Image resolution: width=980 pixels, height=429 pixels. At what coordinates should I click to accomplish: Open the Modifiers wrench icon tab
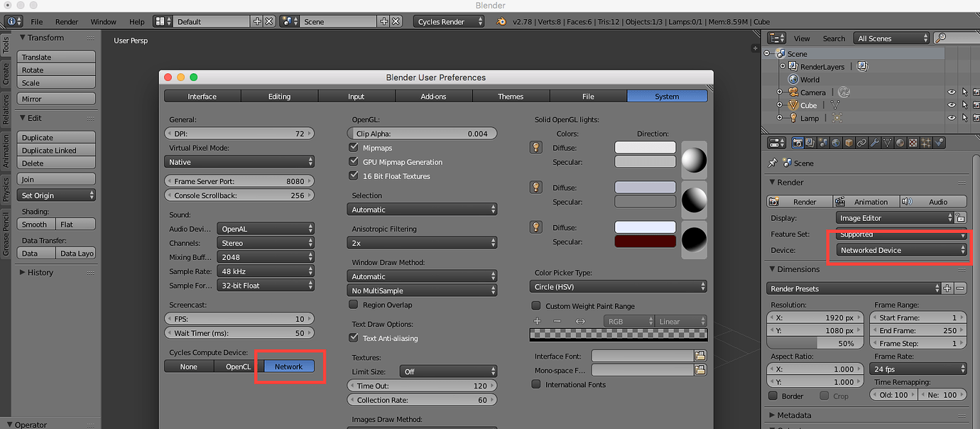tap(874, 143)
